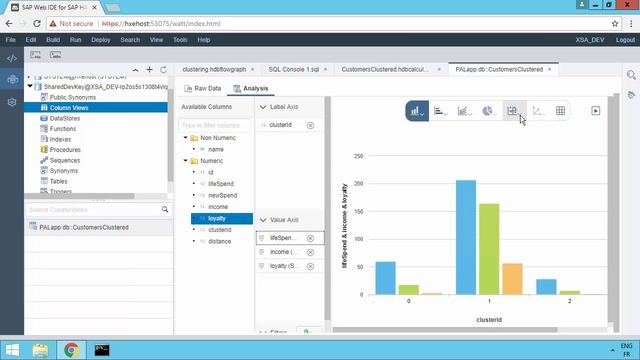Select the newSpend column
640x360 pixels.
(222, 196)
